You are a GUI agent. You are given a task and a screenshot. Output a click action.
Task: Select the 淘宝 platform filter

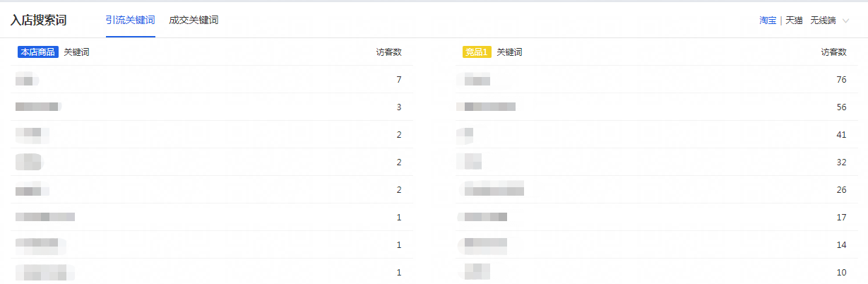768,20
